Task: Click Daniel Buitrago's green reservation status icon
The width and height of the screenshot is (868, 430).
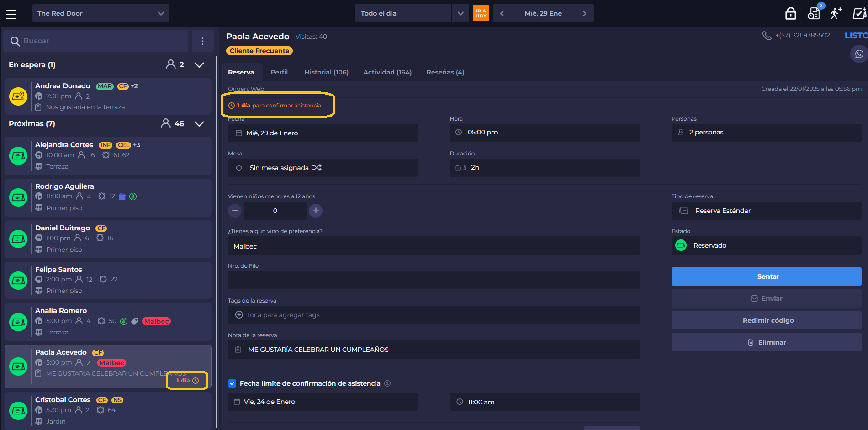Action: click(18, 239)
